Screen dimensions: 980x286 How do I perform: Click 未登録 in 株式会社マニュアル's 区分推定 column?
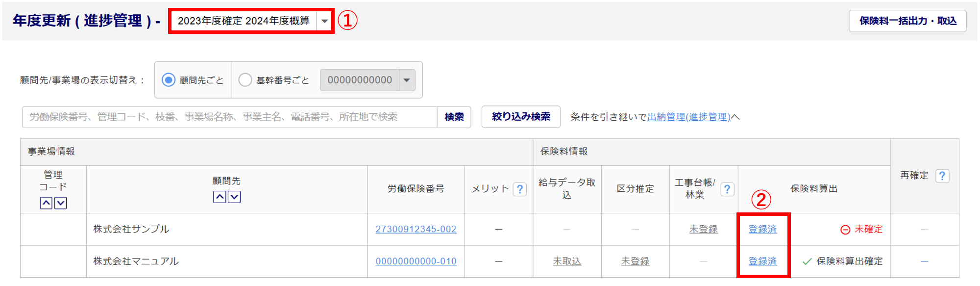635,261
